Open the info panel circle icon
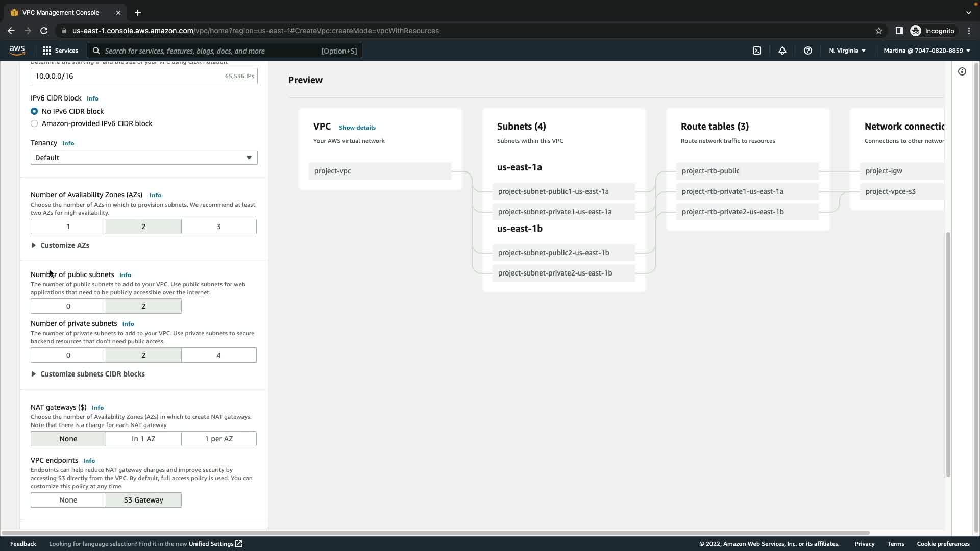 [962, 72]
